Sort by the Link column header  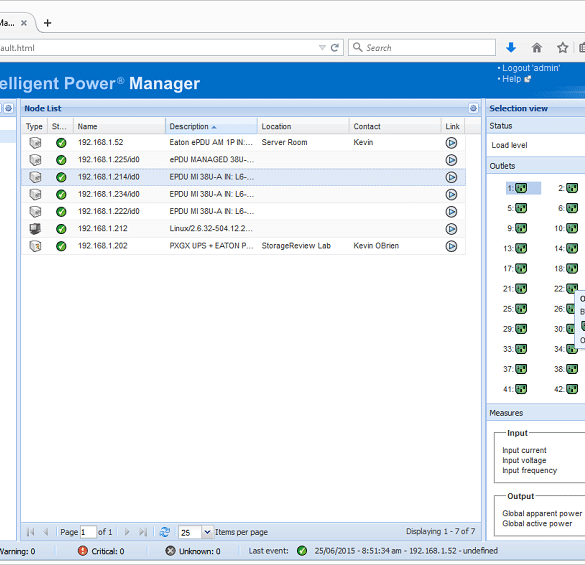point(453,127)
